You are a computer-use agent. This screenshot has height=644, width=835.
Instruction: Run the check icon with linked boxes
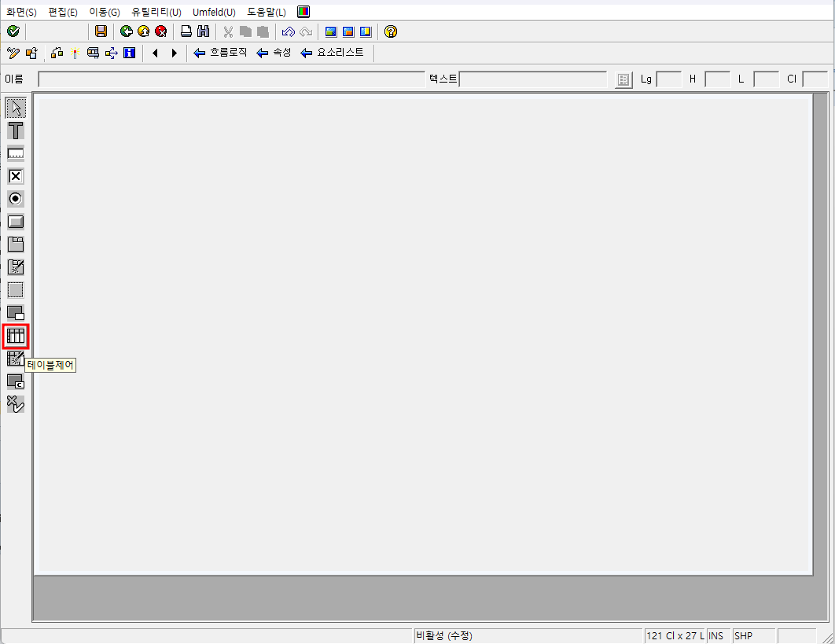[x=57, y=53]
